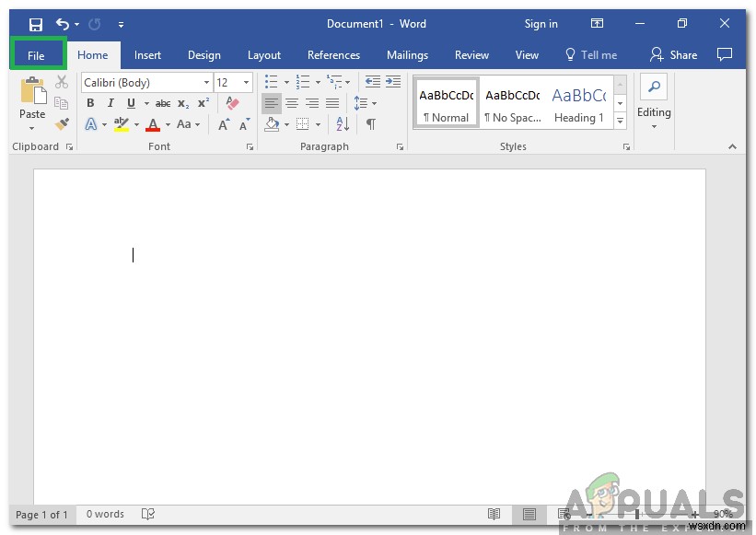Open Ribbon Display Options
Image resolution: width=756 pixels, height=535 pixels.
(597, 23)
